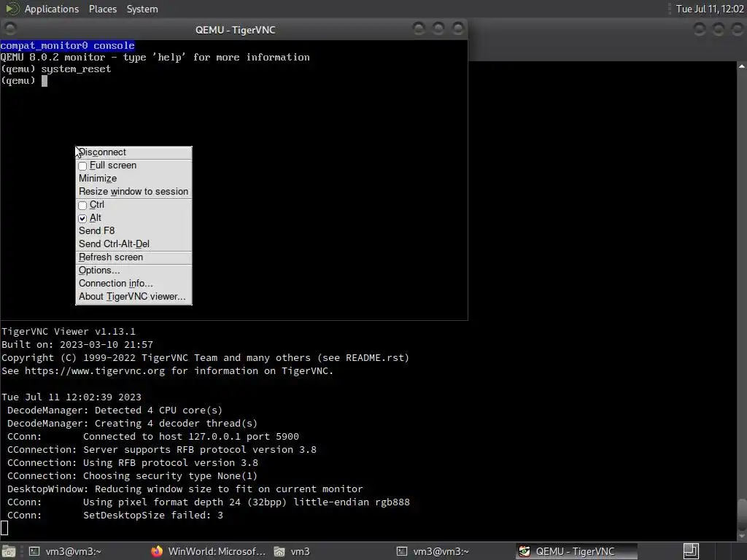Choose Refresh screen from the menu
The width and height of the screenshot is (747, 560).
(133, 257)
